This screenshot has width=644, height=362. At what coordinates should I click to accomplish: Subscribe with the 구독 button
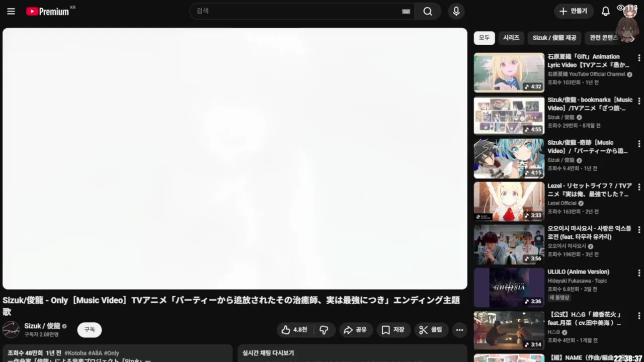pos(90,330)
